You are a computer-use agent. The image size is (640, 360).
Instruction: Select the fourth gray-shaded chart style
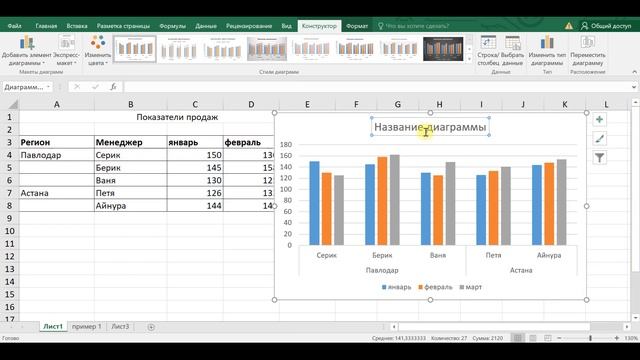(267, 49)
